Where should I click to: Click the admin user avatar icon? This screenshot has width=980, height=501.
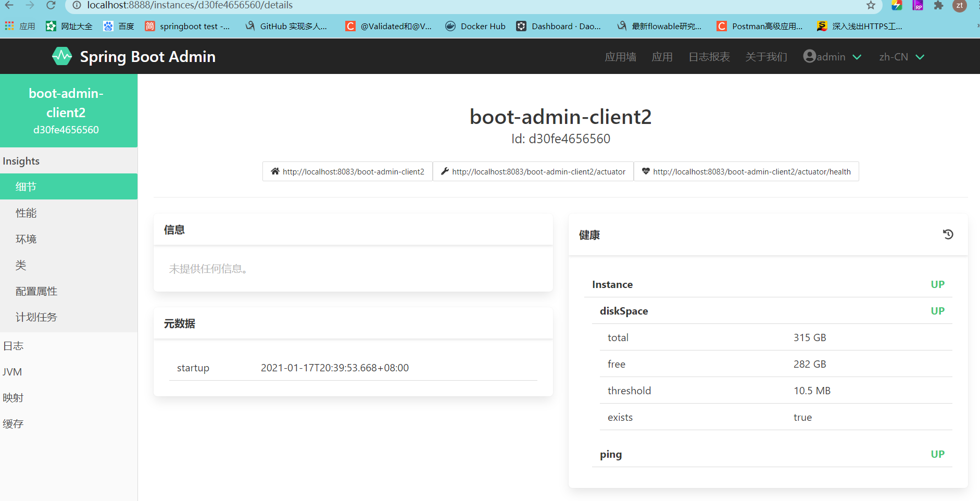click(809, 56)
